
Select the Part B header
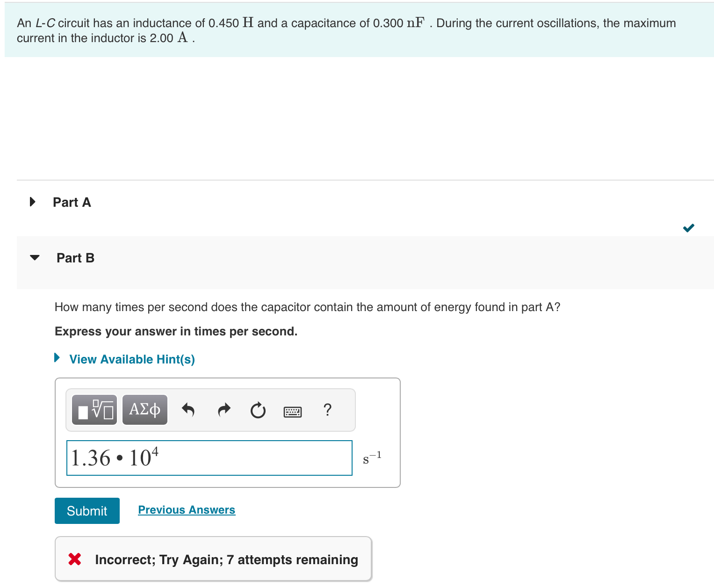pos(75,257)
